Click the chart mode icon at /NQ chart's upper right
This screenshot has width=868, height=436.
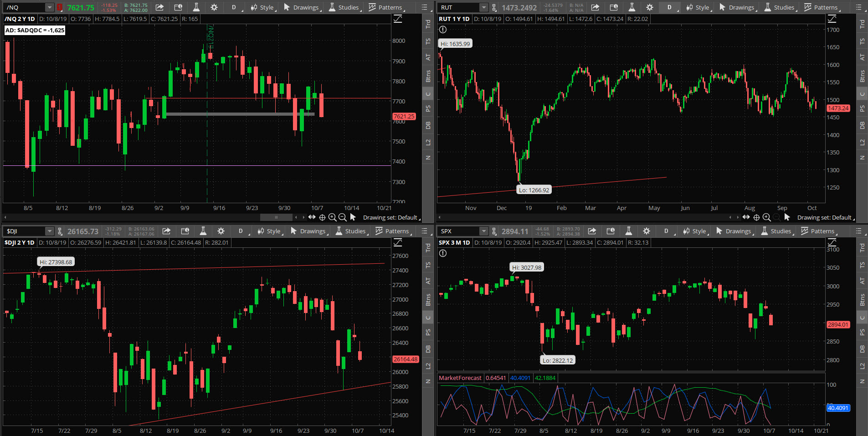click(x=398, y=19)
